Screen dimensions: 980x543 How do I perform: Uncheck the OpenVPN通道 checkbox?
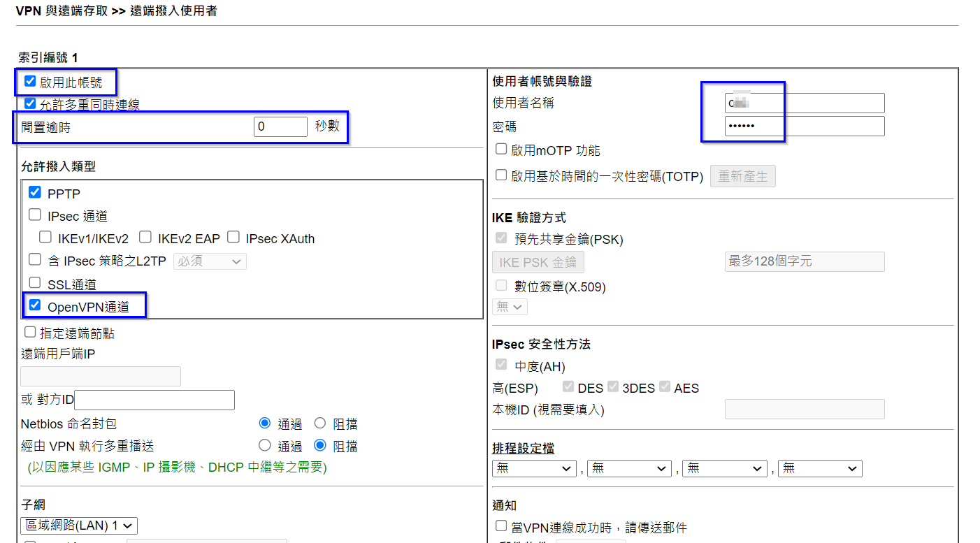coord(35,305)
